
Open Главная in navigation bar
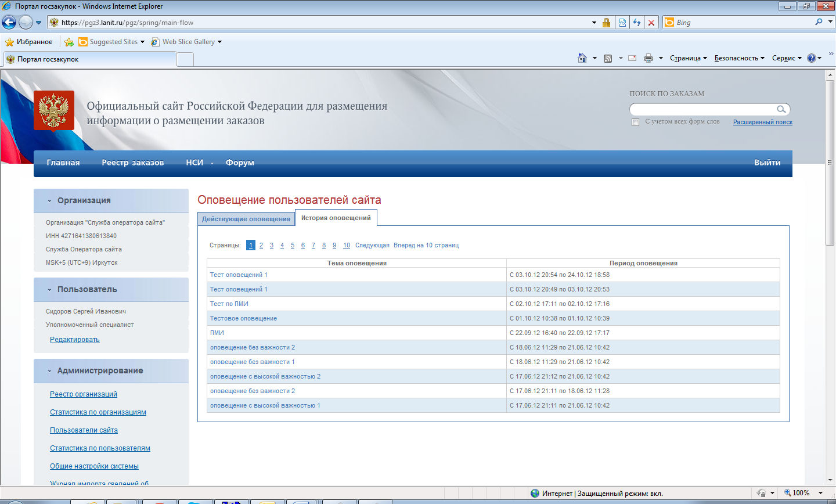coord(63,163)
